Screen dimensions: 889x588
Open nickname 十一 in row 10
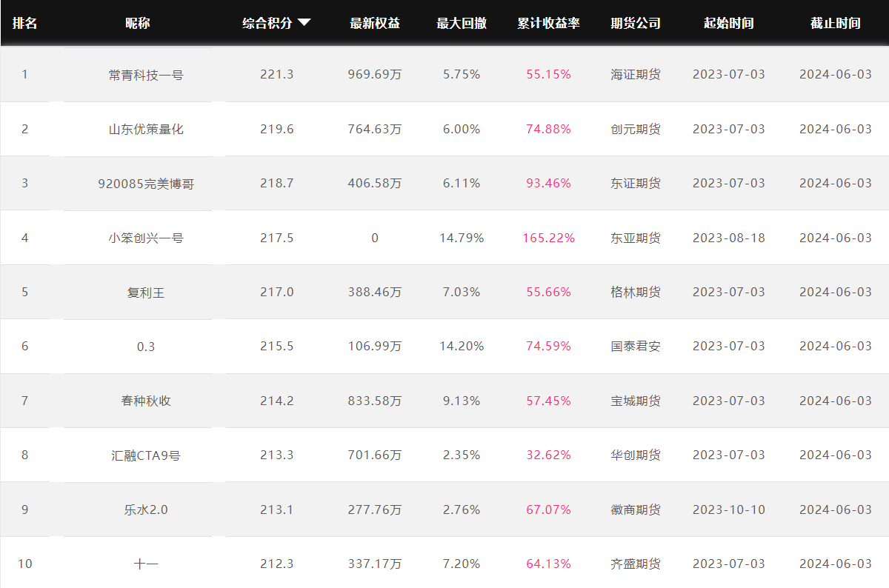(x=146, y=564)
